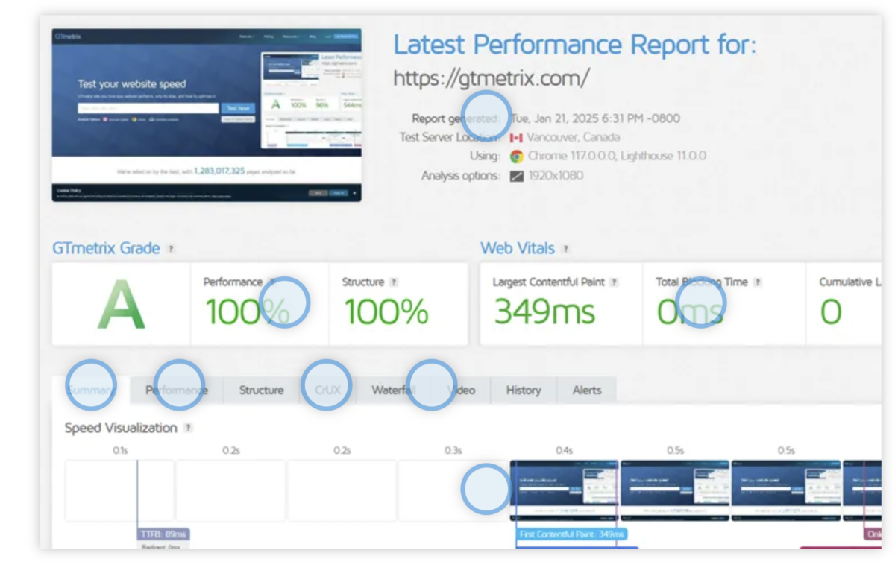The image size is (895, 588).
Task: Open the Waterfall tab
Action: tap(392, 391)
